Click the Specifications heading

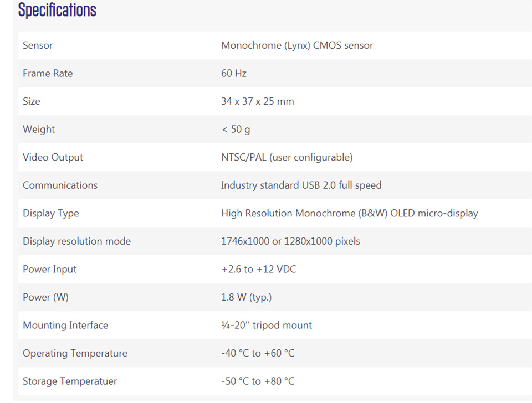(x=57, y=10)
